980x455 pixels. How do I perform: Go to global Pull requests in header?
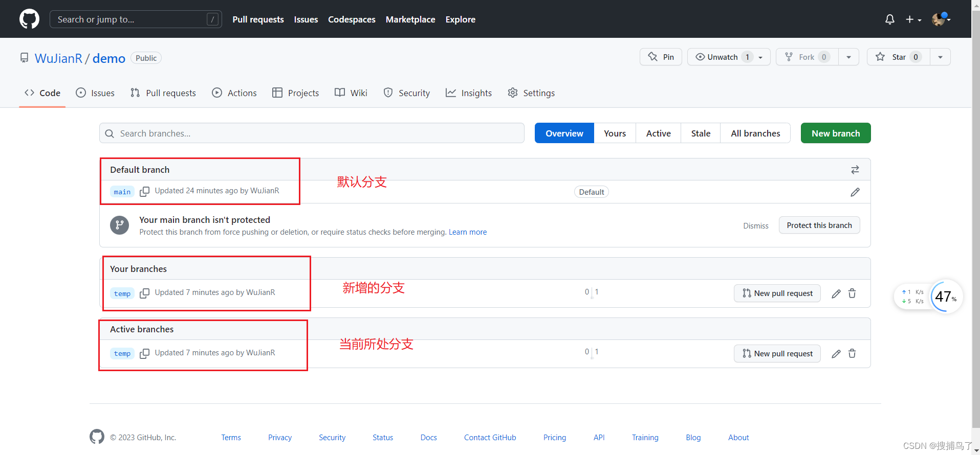tap(258, 19)
